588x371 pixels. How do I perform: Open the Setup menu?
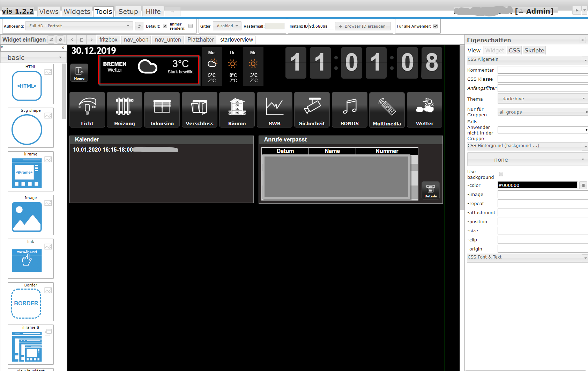[x=128, y=12]
